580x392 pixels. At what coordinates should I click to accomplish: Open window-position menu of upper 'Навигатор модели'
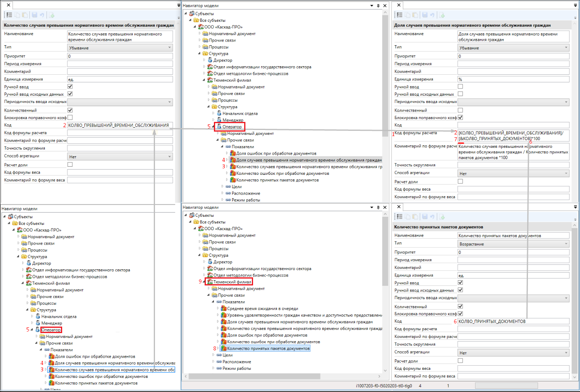(372, 6)
